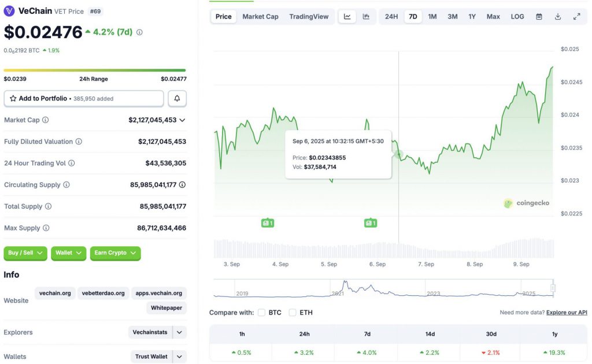Open apps.vechain.org website link
This screenshot has height=364, width=592.
click(158, 293)
